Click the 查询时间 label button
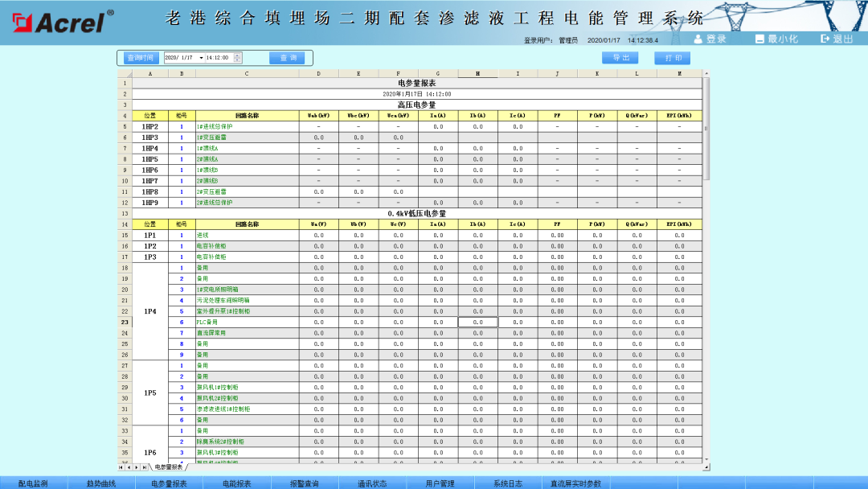The height and width of the screenshot is (489, 868). click(140, 58)
